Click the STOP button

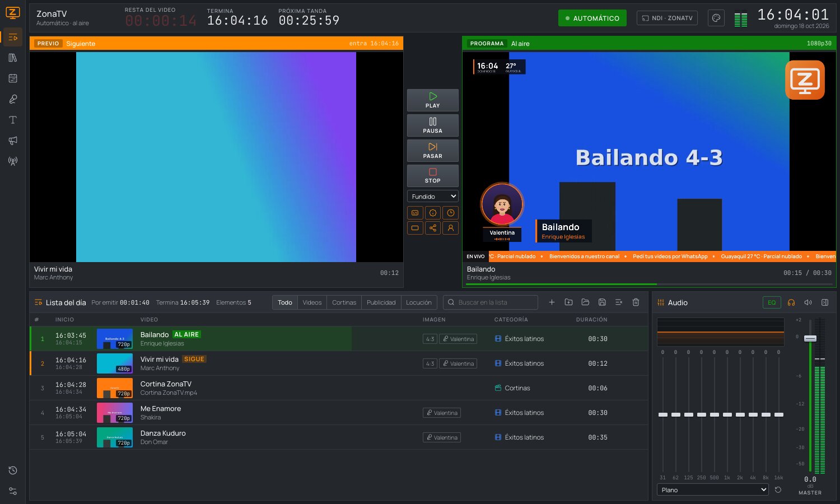(x=433, y=176)
